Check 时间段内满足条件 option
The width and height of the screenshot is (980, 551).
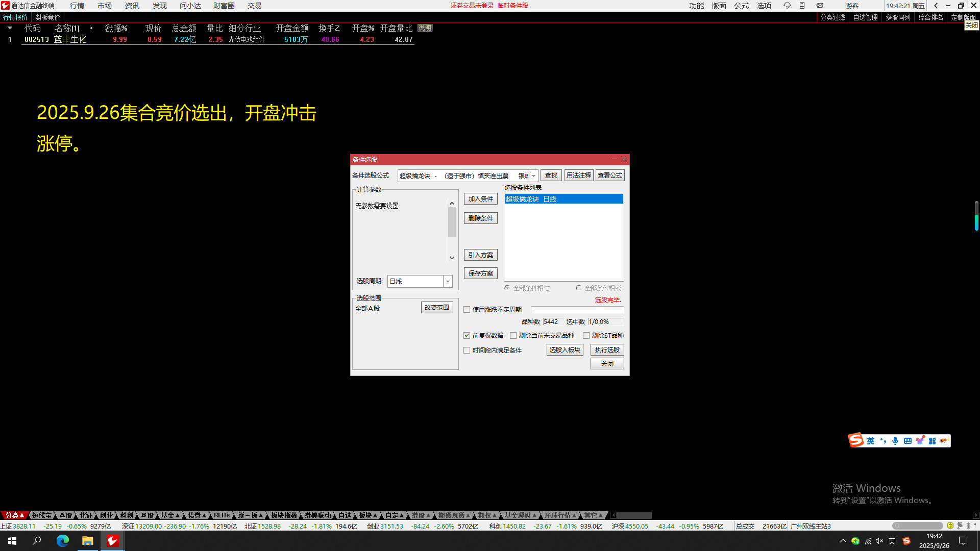[467, 350]
